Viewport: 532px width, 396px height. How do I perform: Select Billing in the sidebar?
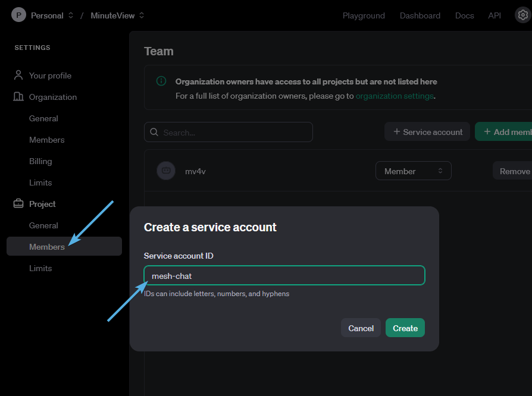click(x=40, y=161)
